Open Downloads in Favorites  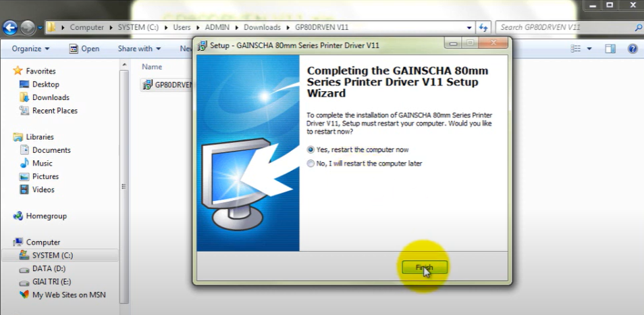click(x=45, y=97)
